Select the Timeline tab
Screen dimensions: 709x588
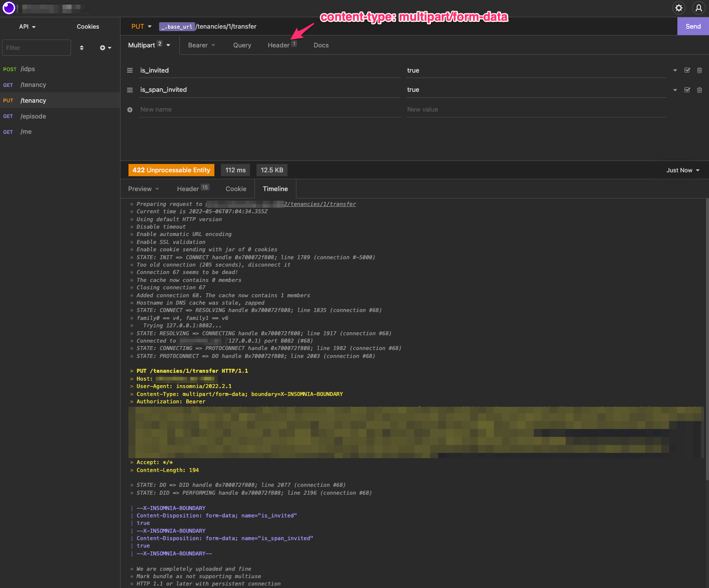275,189
